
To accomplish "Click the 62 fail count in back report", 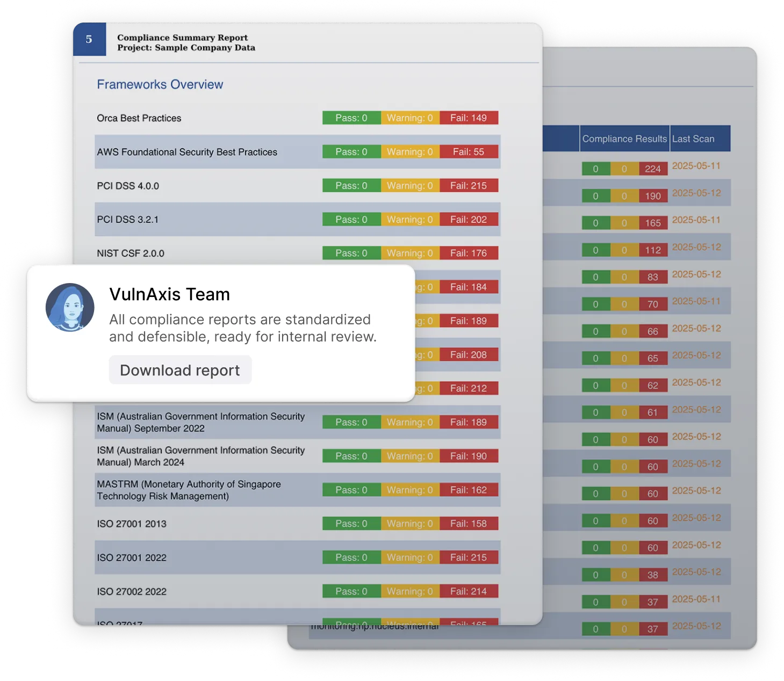I will point(653,385).
